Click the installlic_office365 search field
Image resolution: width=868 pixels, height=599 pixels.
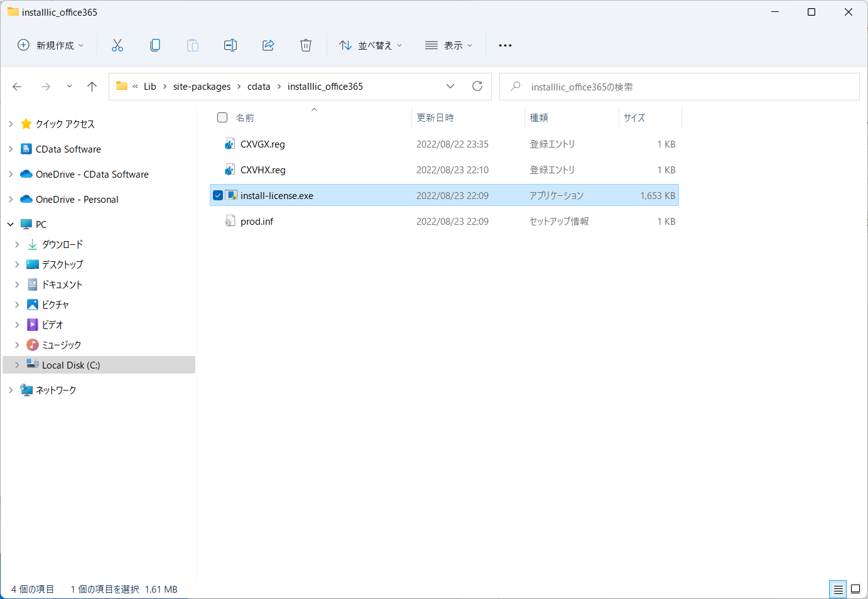click(680, 87)
